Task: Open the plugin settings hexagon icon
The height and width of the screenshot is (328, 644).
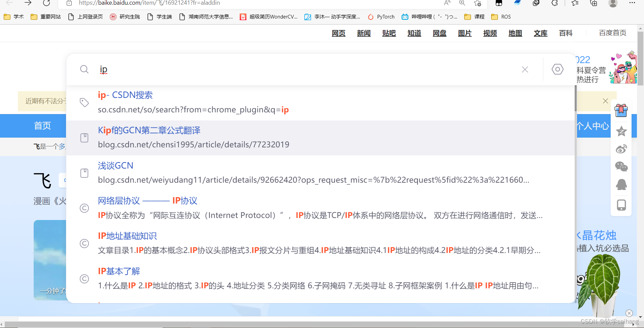Action: point(557,69)
